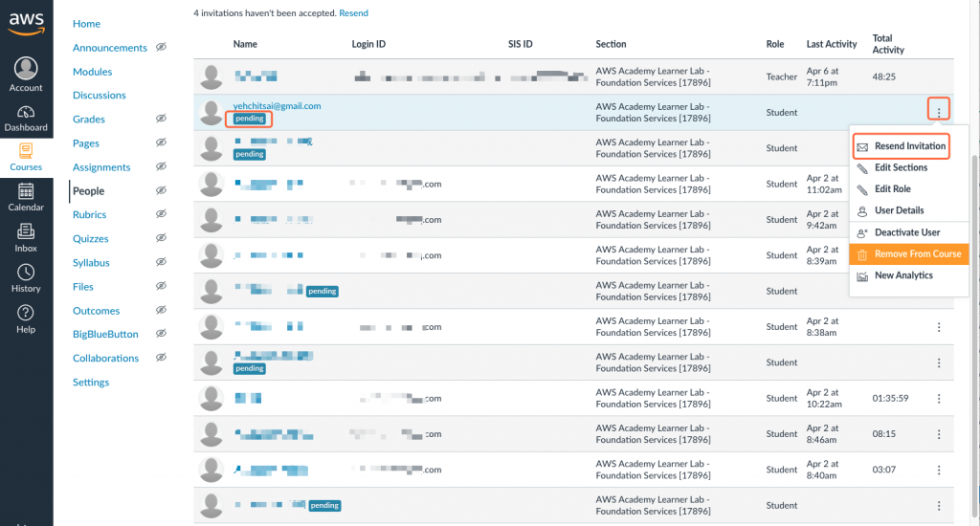Go to Modules link
This screenshot has width=980, height=526.
pos(92,72)
